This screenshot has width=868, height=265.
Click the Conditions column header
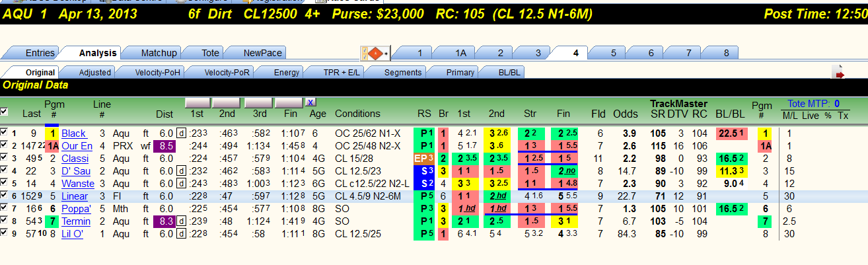coord(357,114)
